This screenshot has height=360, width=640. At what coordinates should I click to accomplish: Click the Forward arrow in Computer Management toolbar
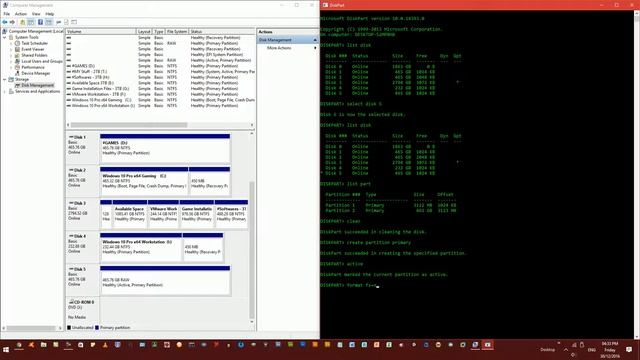tap(12, 22)
